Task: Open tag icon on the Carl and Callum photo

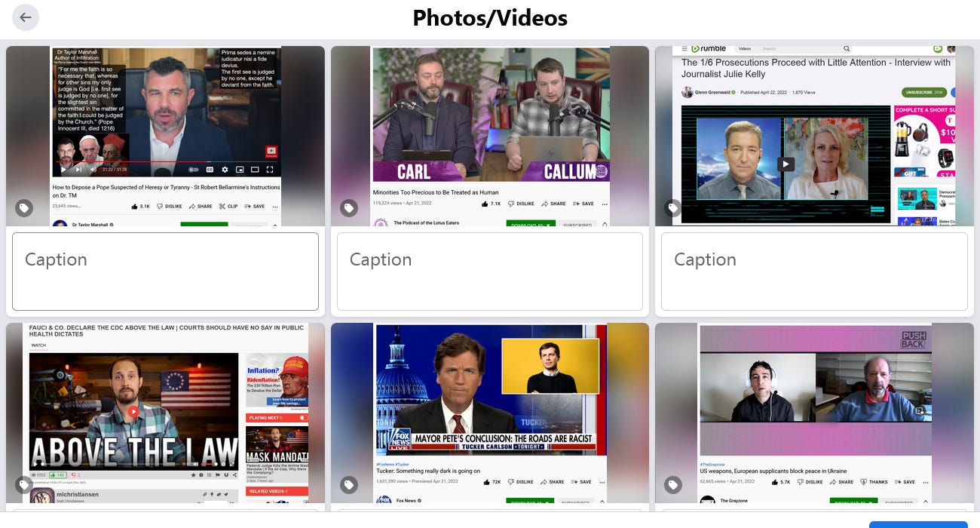Action: [348, 208]
